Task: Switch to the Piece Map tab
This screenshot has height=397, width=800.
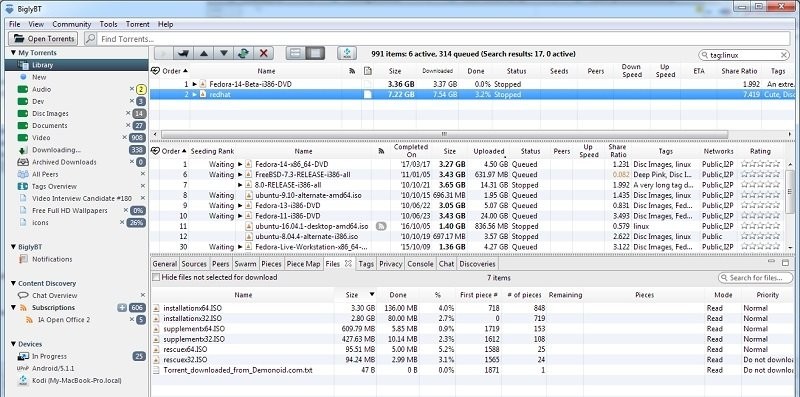Action: tap(303, 264)
